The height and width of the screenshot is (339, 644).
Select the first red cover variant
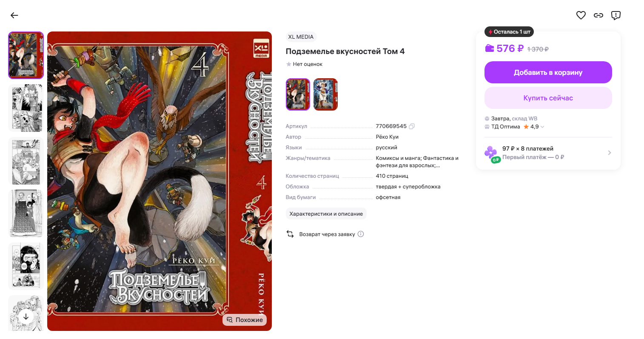coord(298,94)
